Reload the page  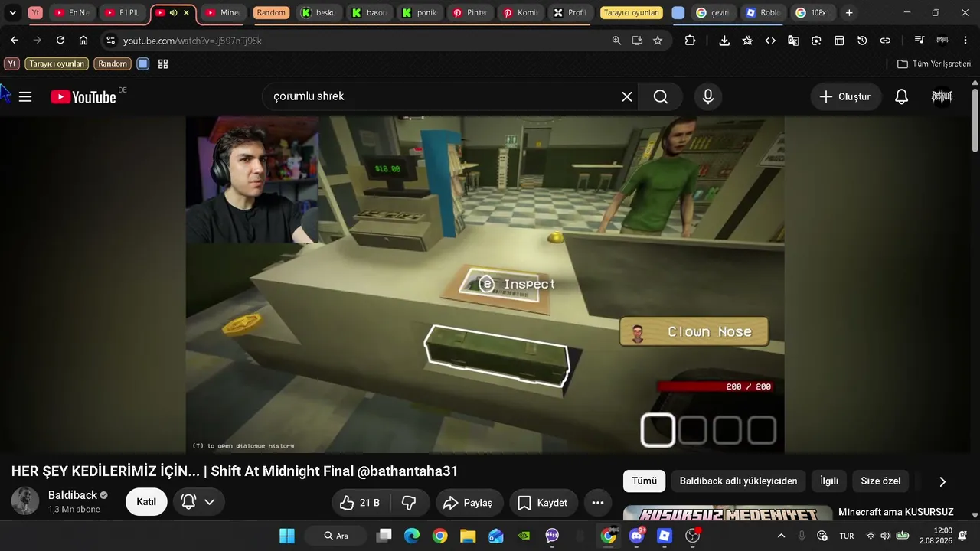pyautogui.click(x=60, y=41)
